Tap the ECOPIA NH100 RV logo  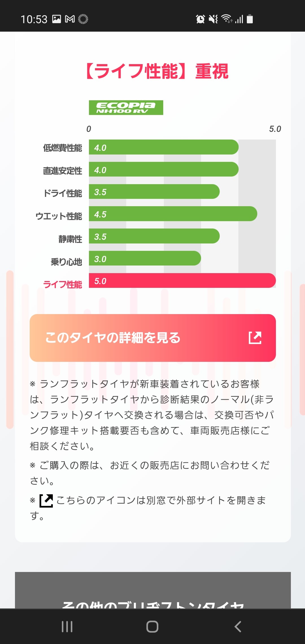pyautogui.click(x=126, y=108)
